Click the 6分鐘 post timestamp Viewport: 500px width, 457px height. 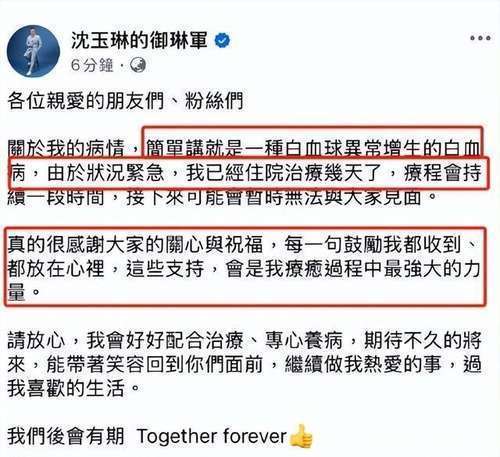coord(92,65)
